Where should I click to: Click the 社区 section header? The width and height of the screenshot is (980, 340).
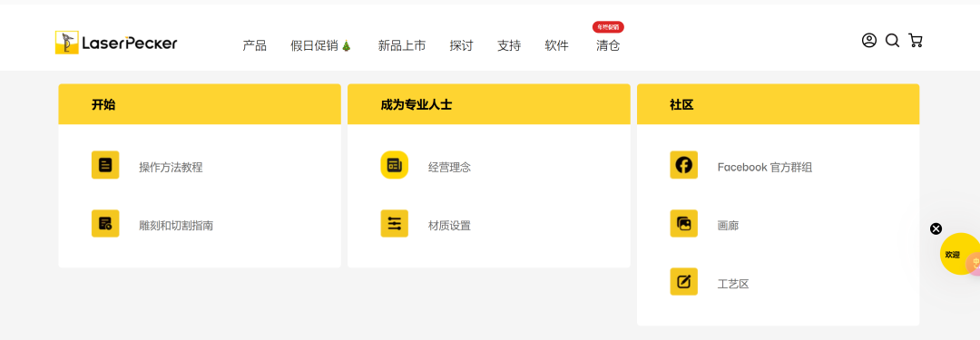[779, 103]
